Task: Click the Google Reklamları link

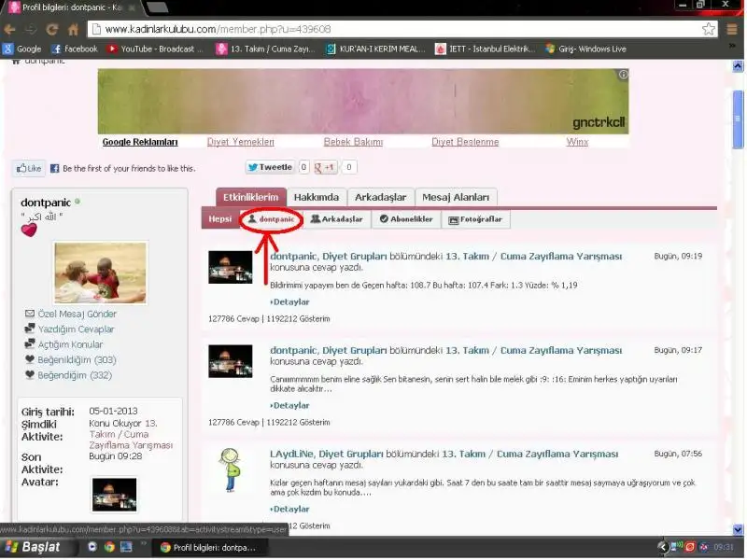Action: pos(140,143)
